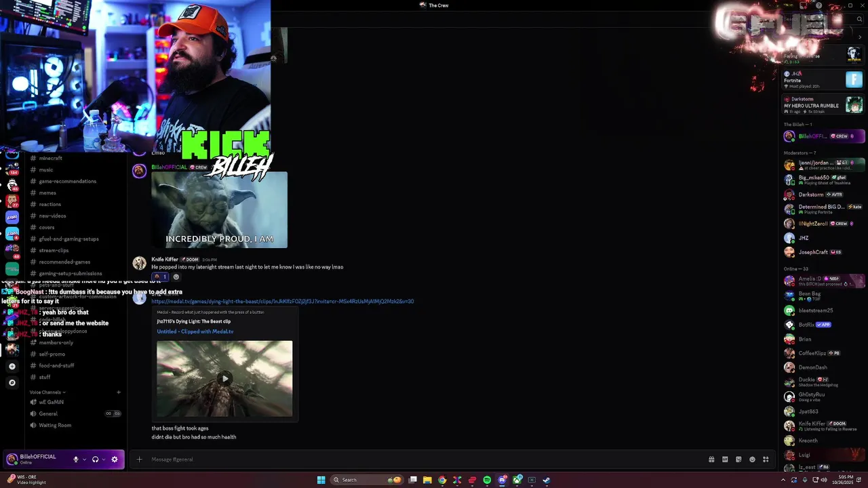This screenshot has width=868, height=488.
Task: Click taskbar Search box
Action: coord(367,480)
